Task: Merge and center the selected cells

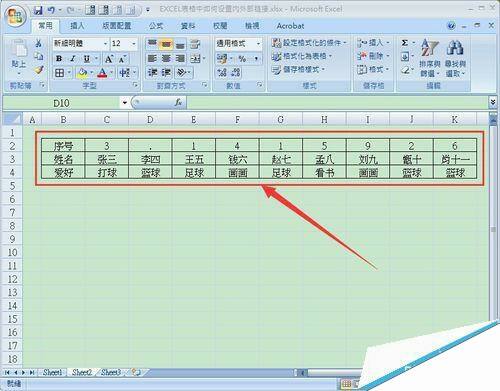Action: pos(195,59)
